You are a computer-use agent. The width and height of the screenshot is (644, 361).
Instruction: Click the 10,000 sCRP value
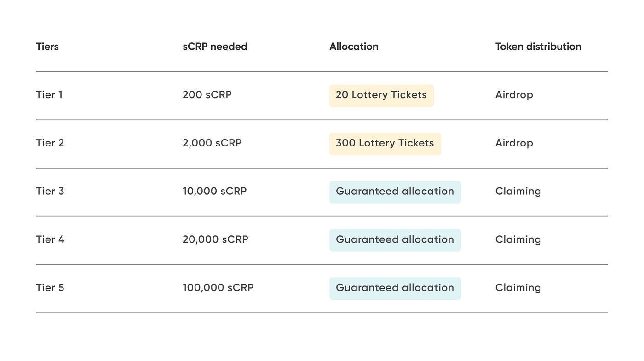(x=214, y=191)
